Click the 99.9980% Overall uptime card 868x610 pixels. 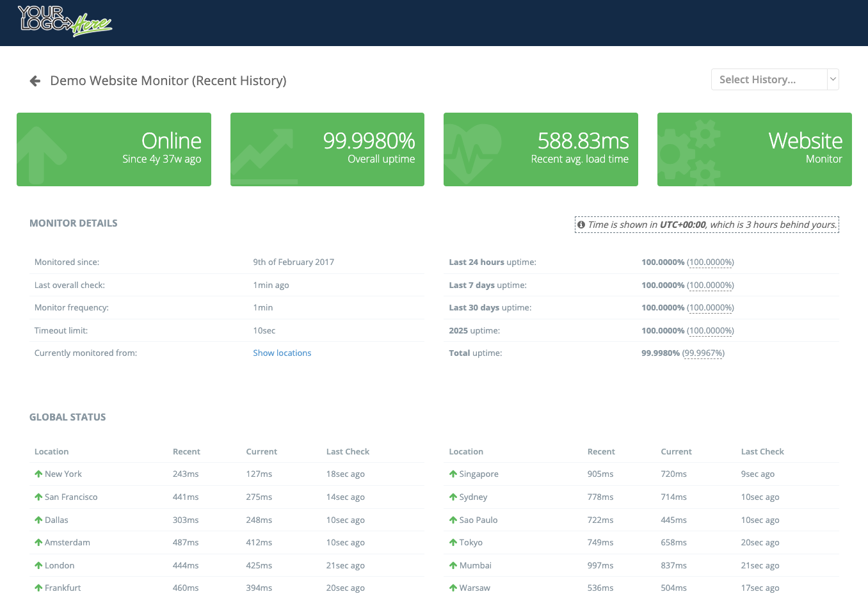click(327, 150)
